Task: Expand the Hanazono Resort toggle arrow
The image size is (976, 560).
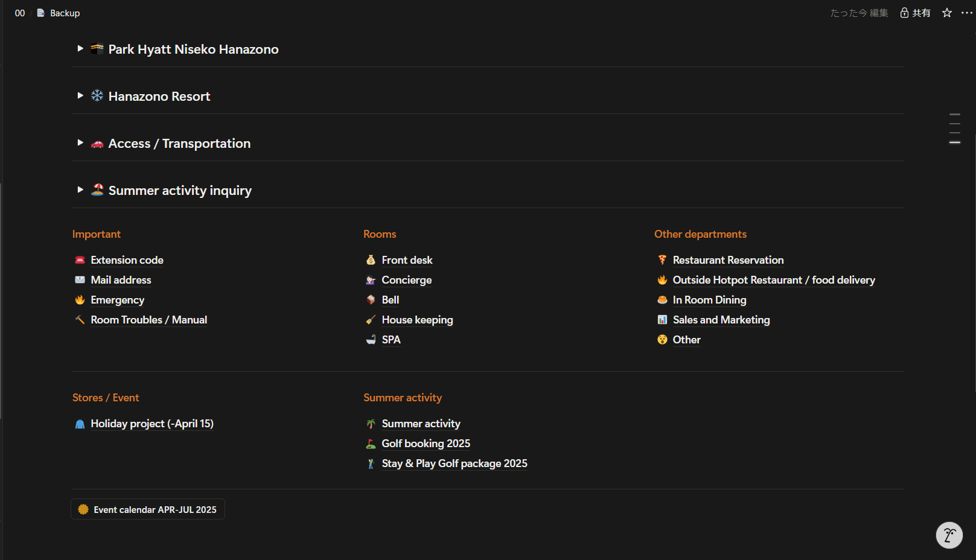Action: tap(80, 96)
